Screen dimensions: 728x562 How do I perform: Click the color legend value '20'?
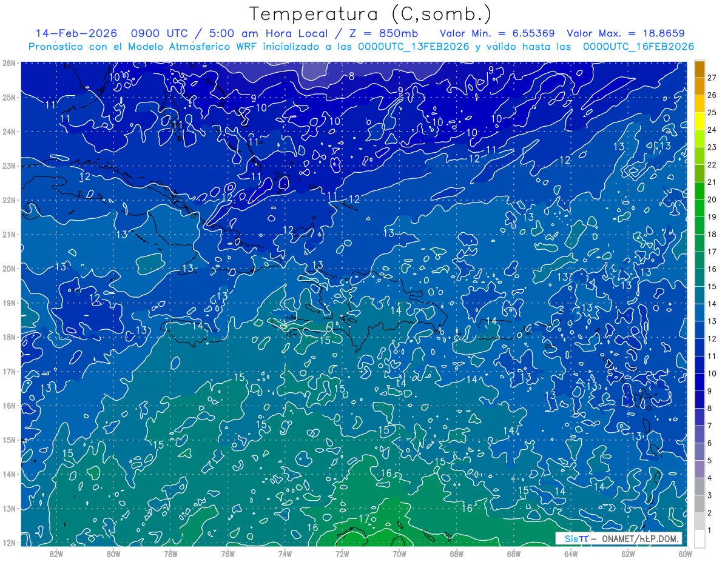tap(712, 199)
